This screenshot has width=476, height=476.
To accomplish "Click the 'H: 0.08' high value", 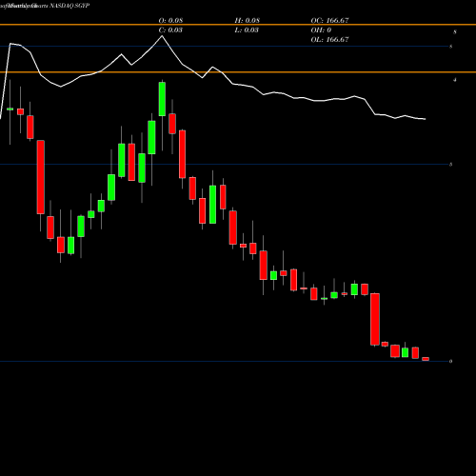I will (248, 20).
